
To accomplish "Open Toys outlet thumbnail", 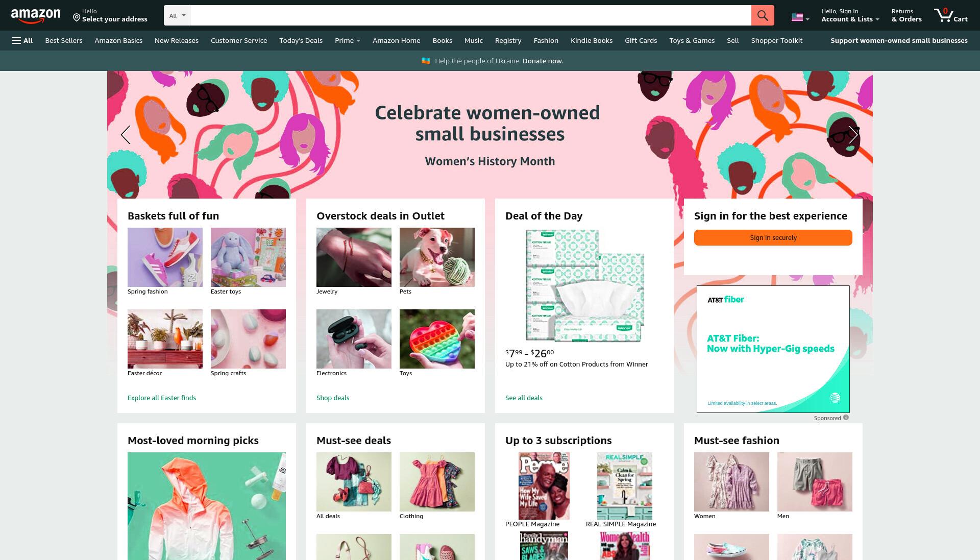I will point(437,339).
